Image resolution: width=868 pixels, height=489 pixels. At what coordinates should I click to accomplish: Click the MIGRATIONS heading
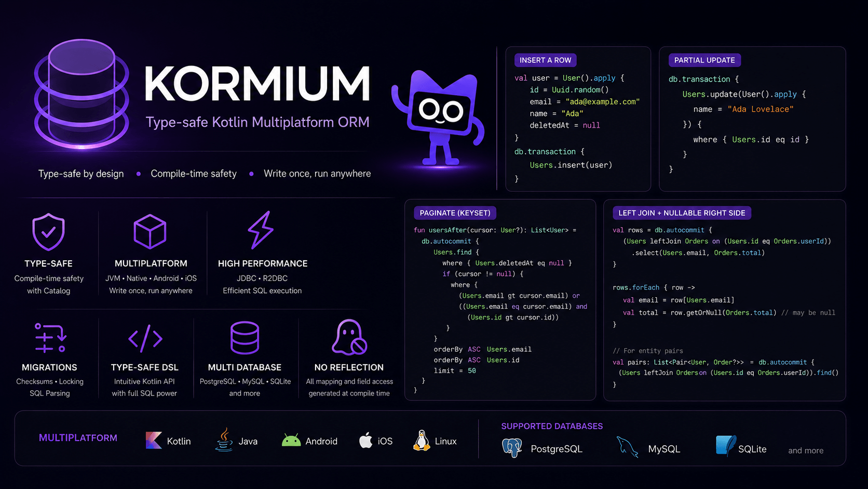[49, 367]
